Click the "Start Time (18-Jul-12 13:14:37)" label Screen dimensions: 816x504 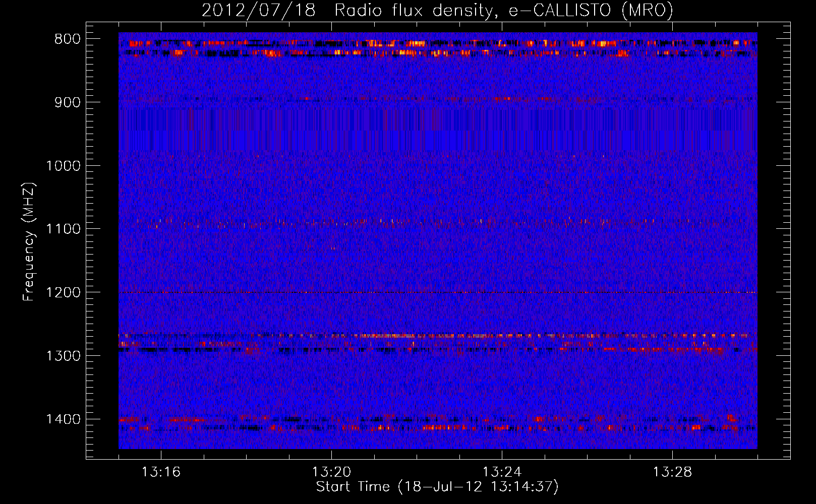coord(437,487)
